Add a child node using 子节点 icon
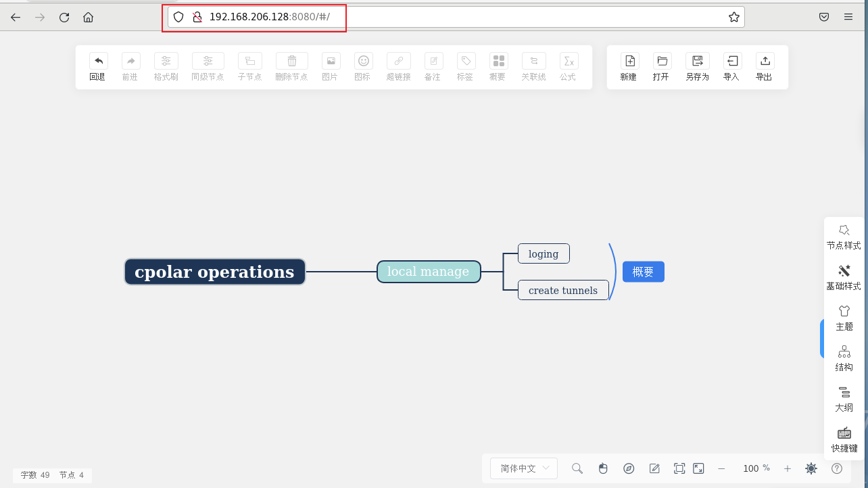The height and width of the screenshot is (488, 868). [x=249, y=66]
